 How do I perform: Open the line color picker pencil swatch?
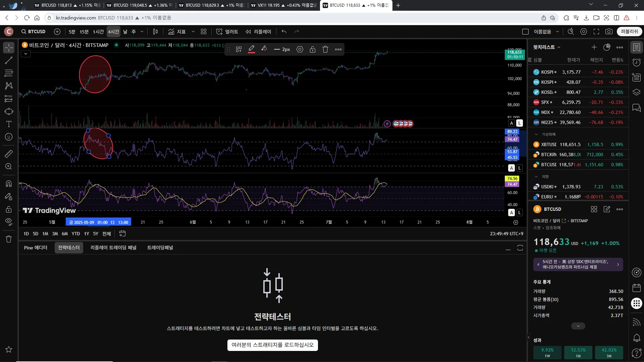tap(251, 49)
